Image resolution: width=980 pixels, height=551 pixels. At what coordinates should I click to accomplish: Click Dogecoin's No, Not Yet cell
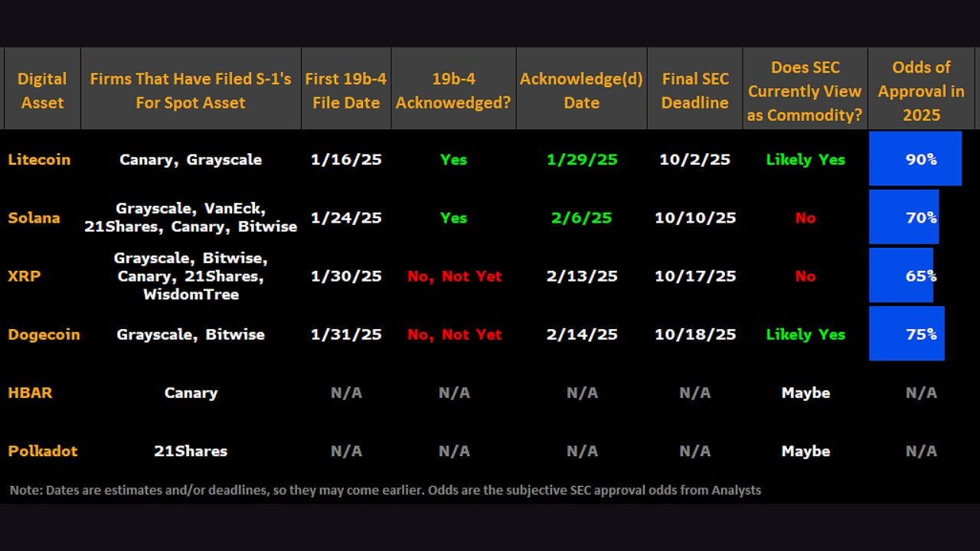454,334
